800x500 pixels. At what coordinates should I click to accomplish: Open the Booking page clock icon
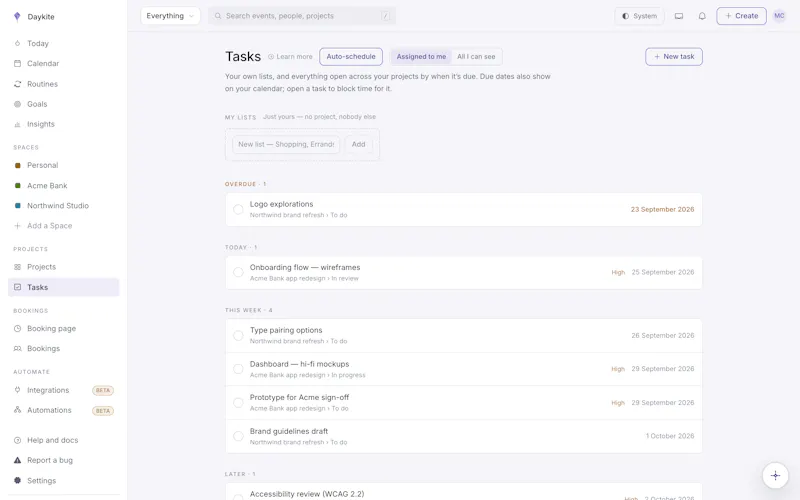(17, 329)
